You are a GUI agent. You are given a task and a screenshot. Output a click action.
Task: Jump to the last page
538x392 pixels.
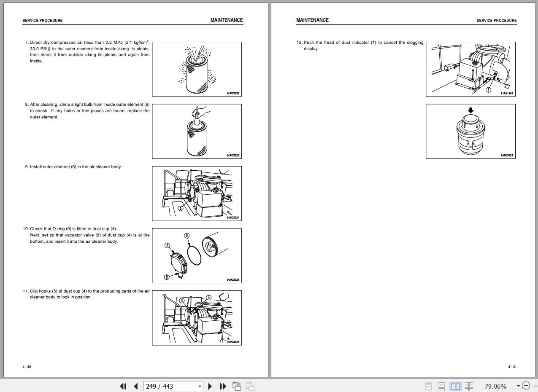tap(223, 386)
